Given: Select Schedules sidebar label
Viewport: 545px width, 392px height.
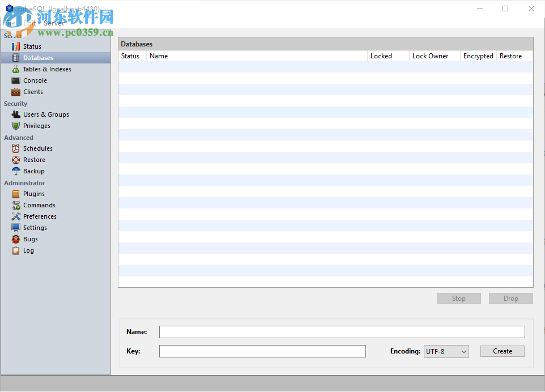Looking at the screenshot, I should (x=37, y=148).
